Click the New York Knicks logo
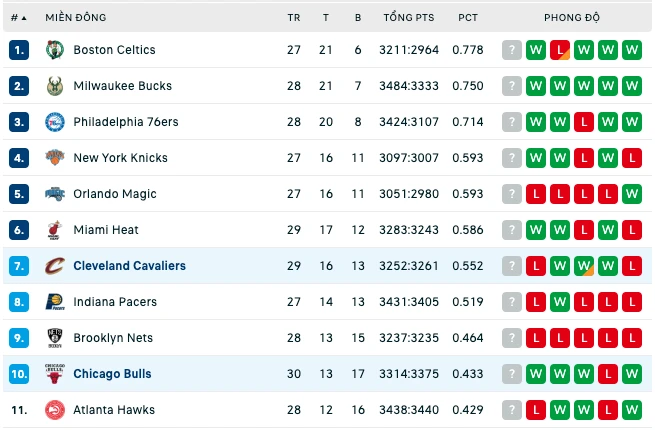Viewport: 655px width, 430px height. (x=55, y=158)
